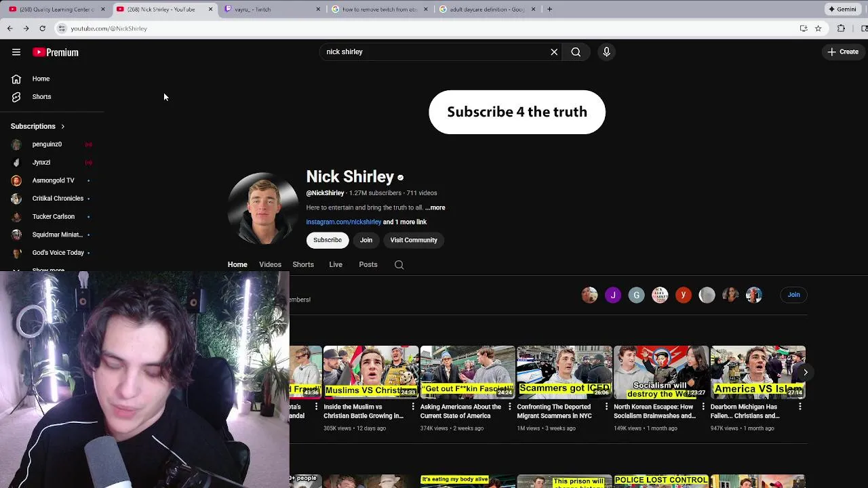Open options menu for 'Confronting The Deported' video
This screenshot has width=868, height=488.
606,407
